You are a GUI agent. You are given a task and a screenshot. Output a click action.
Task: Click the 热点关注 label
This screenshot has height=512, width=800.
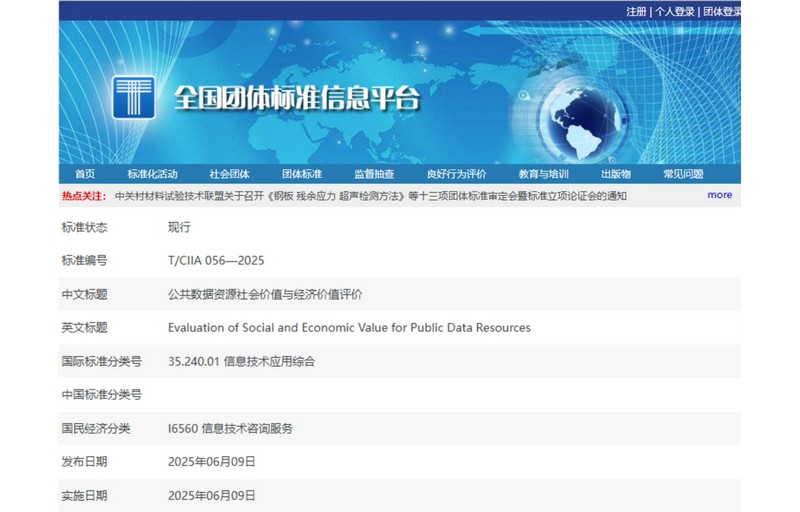tap(84, 196)
